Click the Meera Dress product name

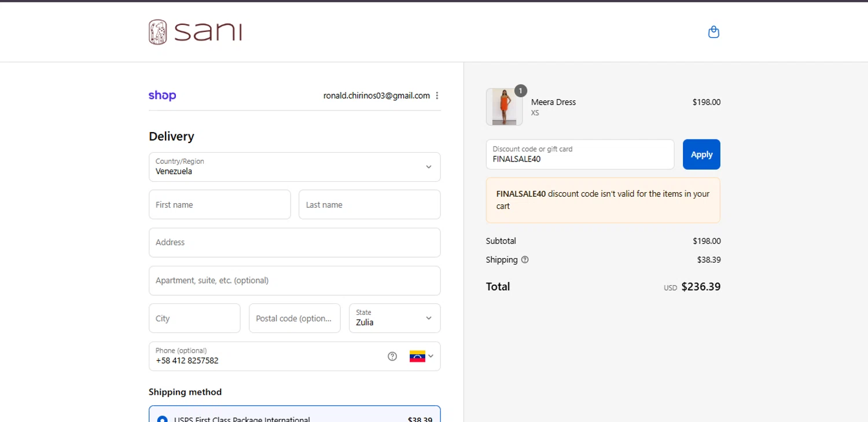(553, 102)
